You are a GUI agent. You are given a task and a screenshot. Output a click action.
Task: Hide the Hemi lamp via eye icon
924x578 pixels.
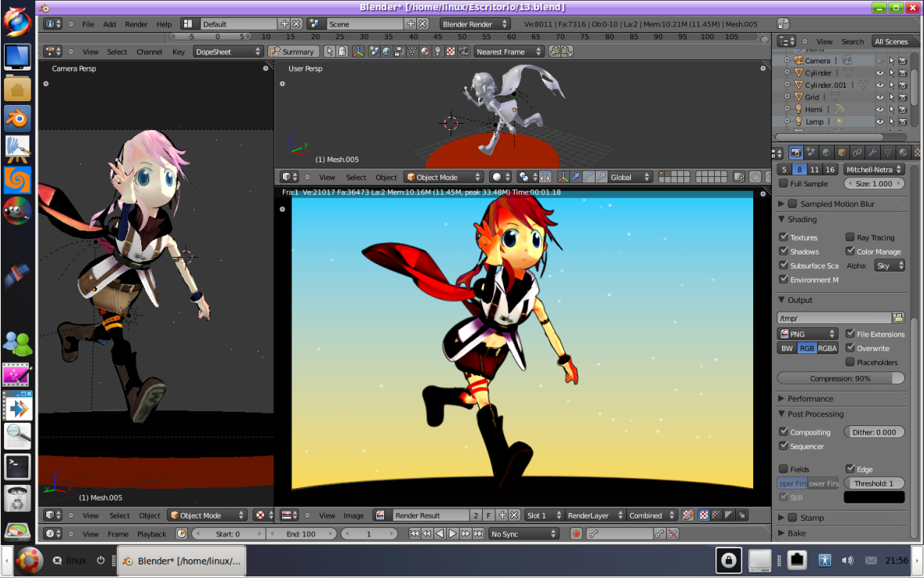[880, 110]
